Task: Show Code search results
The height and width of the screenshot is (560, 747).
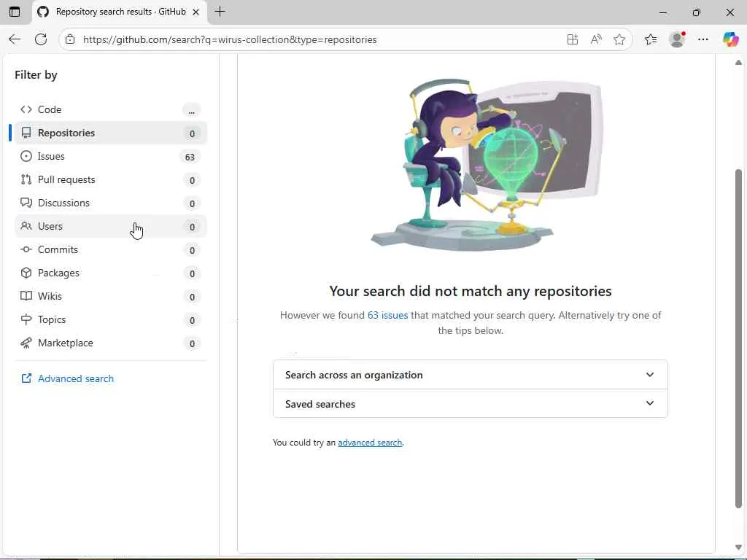Action: [50, 109]
